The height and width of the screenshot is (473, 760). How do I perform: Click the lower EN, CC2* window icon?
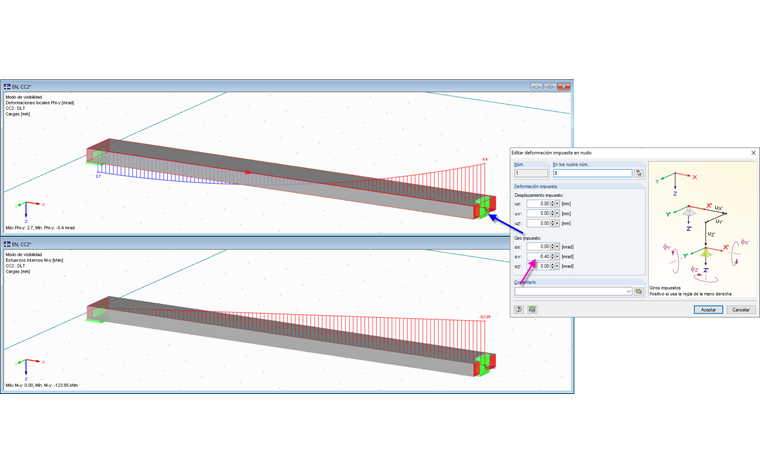pyautogui.click(x=7, y=244)
